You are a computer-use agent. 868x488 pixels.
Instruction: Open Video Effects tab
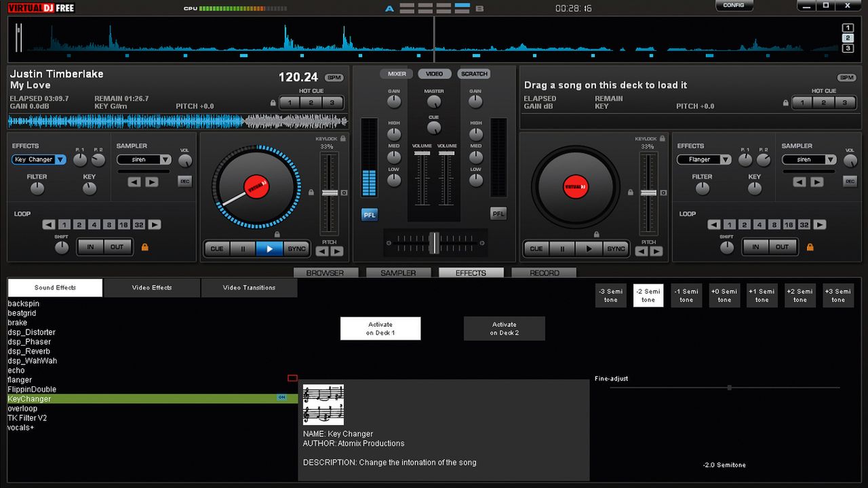(152, 287)
